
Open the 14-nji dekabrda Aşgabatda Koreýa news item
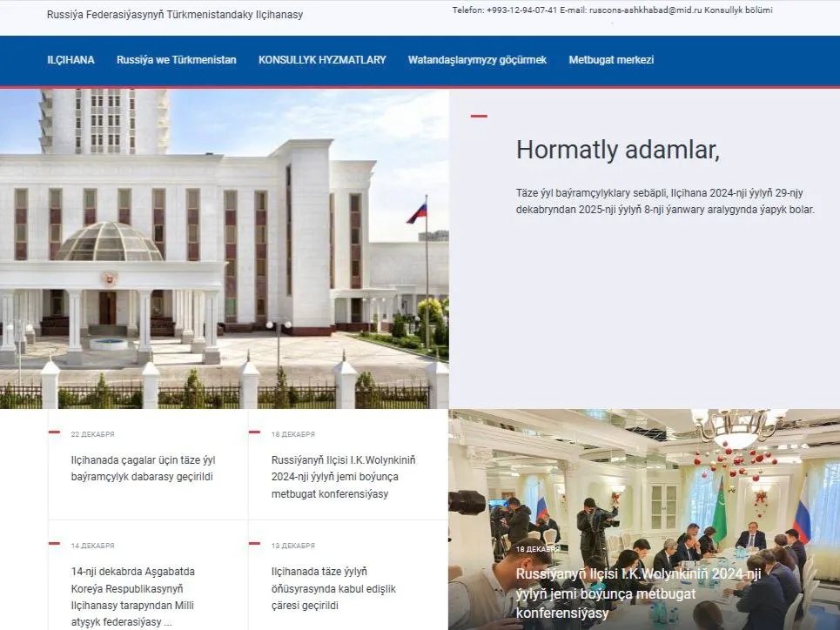133,596
